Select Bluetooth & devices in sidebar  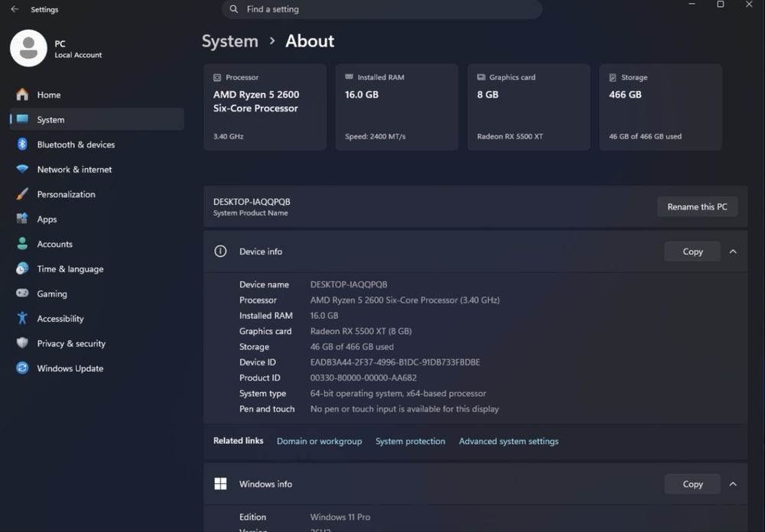tap(97, 144)
